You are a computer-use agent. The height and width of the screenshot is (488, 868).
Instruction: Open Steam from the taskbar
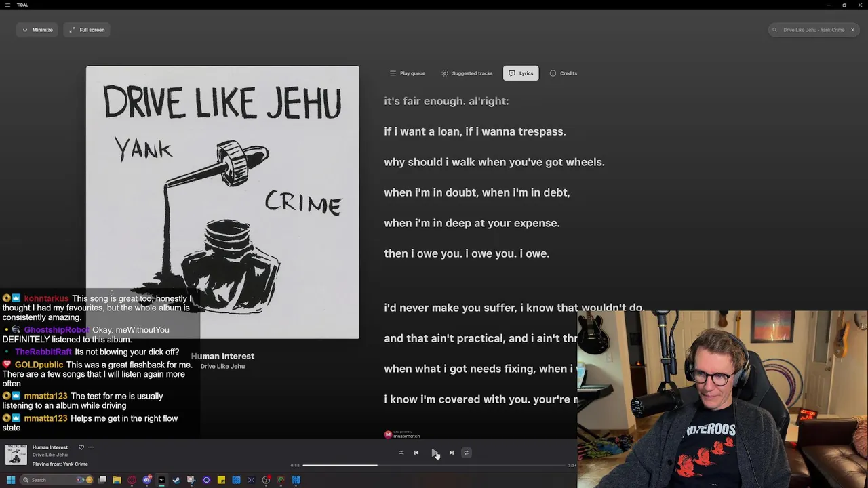(x=176, y=480)
